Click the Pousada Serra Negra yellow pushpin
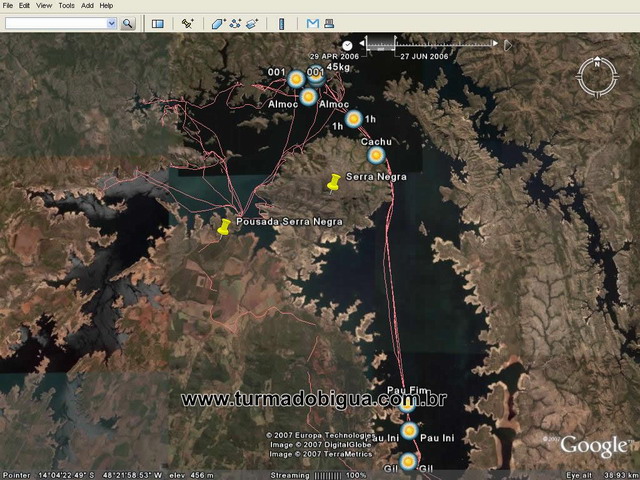Screen dimensions: 640x480 (224, 227)
